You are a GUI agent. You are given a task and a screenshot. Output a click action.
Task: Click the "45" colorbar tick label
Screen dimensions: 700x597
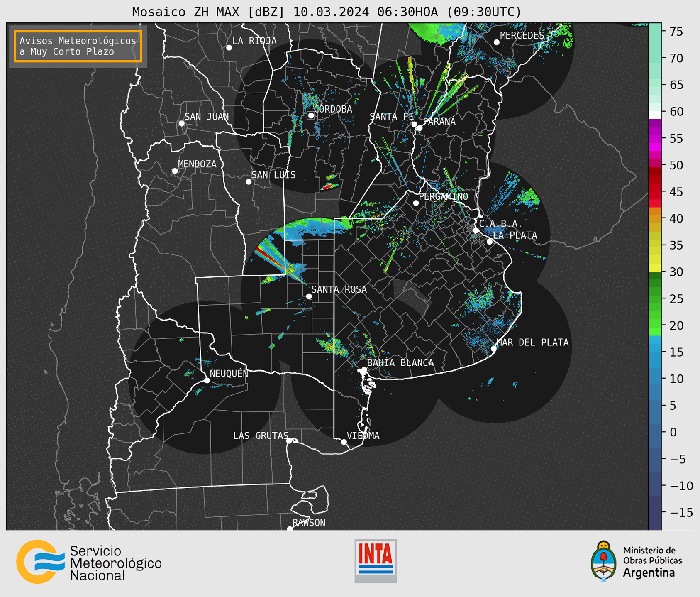(676, 192)
